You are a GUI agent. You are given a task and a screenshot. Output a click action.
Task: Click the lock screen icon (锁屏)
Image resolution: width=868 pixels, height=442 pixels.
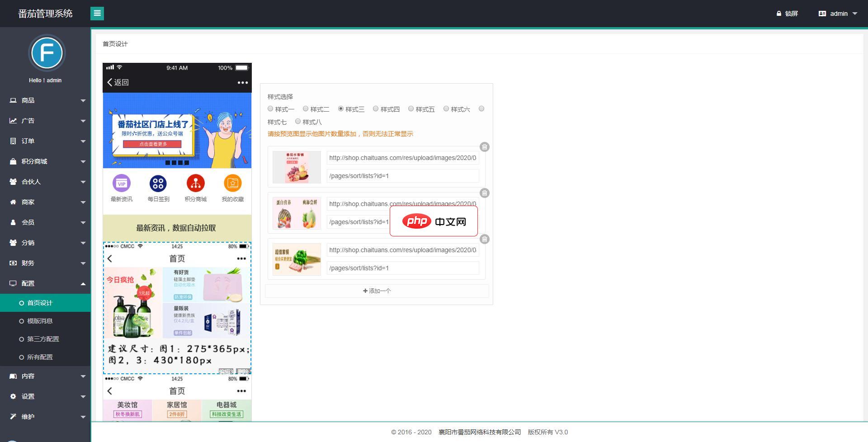click(x=779, y=14)
